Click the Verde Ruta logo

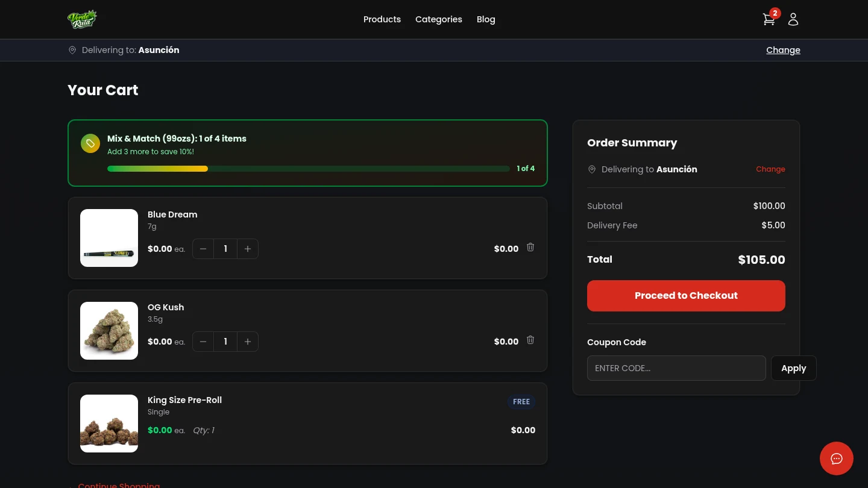pos(82,19)
